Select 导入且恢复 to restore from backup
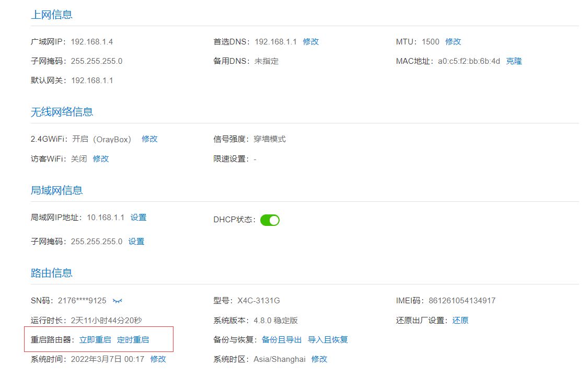 328,340
